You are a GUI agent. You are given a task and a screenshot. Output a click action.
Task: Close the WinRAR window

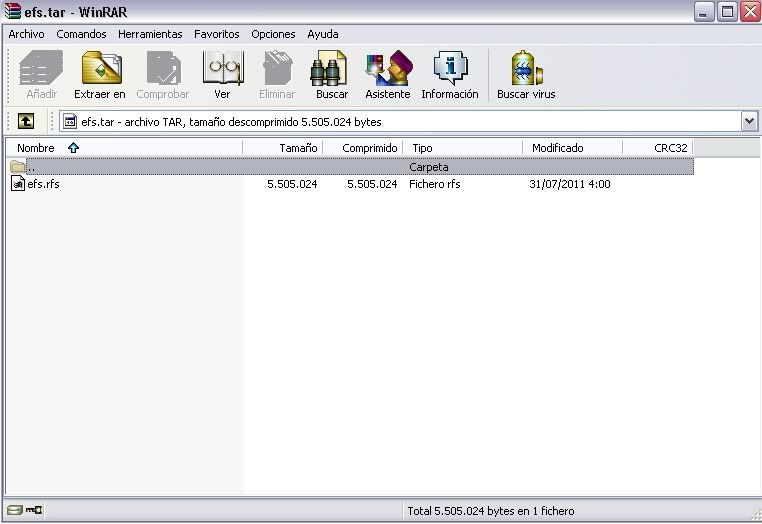click(x=750, y=11)
